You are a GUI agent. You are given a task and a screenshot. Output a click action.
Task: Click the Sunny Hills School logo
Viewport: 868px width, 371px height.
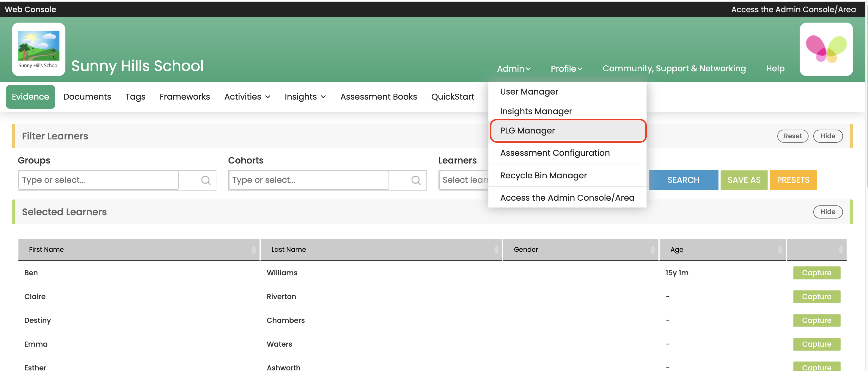38,49
